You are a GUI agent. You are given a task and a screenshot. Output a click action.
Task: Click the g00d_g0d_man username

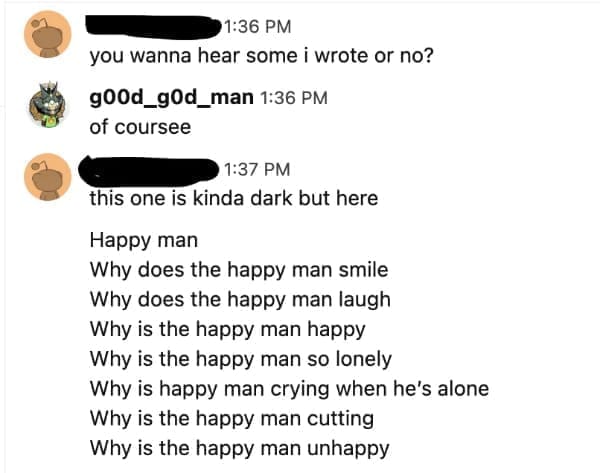coord(170,97)
